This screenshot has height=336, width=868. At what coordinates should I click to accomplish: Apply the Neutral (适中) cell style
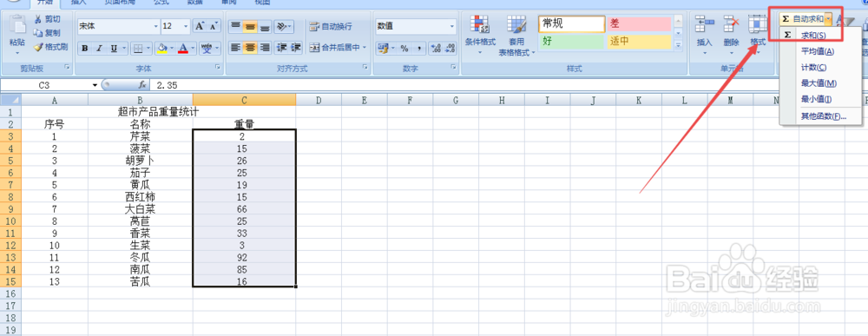[x=639, y=42]
